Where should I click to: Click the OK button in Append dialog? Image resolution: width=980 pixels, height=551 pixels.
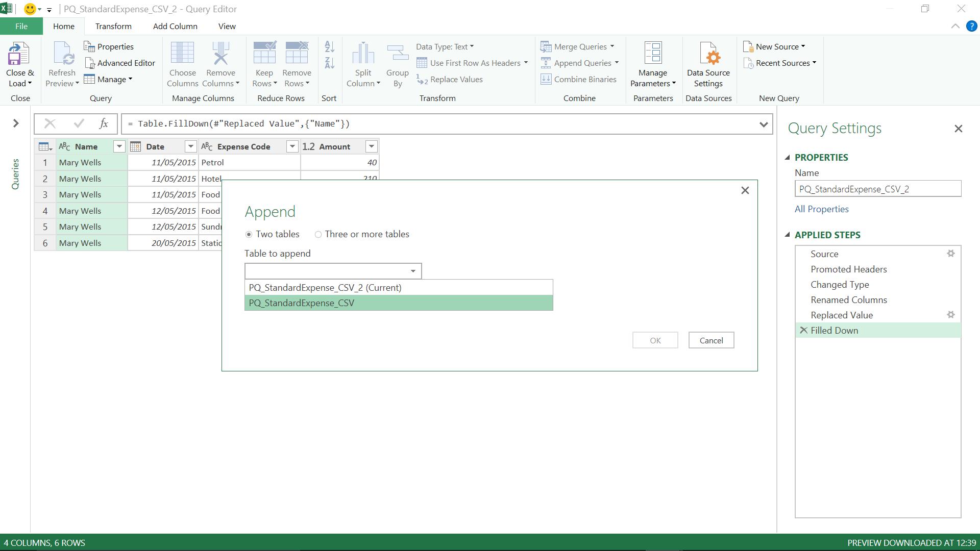tap(655, 340)
